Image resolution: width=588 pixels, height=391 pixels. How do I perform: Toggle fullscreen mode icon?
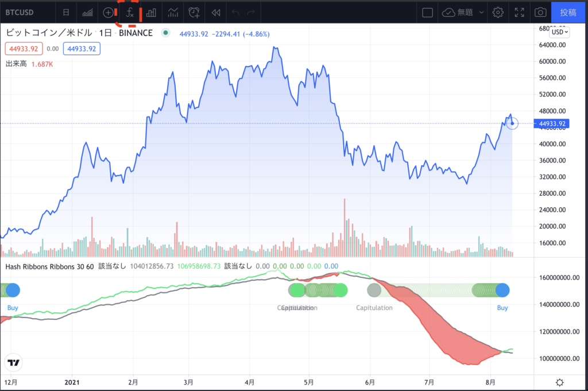tap(519, 13)
